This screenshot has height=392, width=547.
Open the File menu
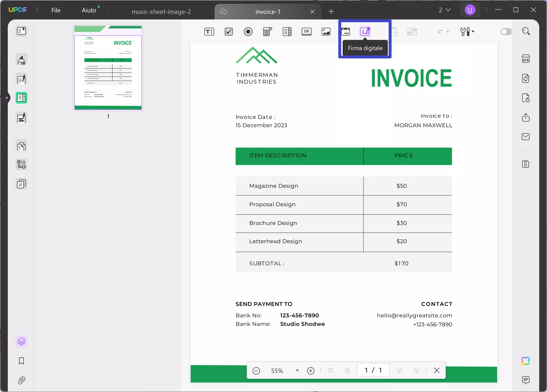coord(56,10)
